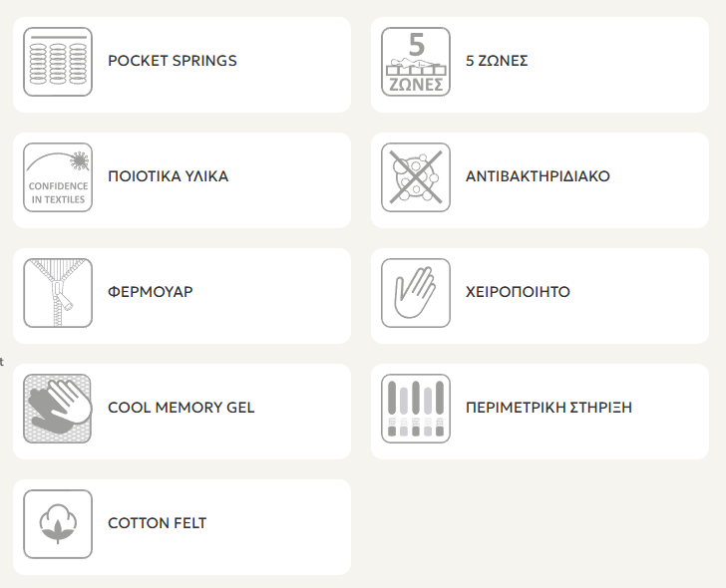Select the POCKET SPRINGS label
Image resolution: width=726 pixels, height=588 pixels.
[x=173, y=61]
